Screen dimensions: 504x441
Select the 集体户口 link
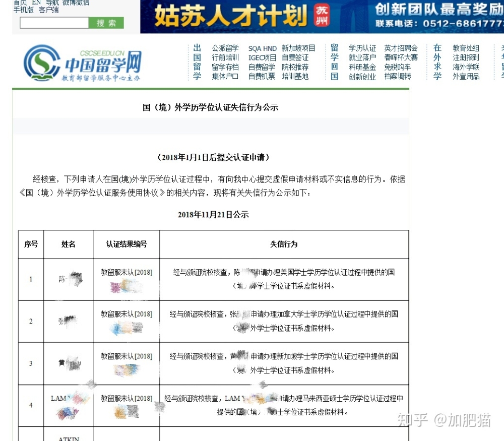(x=225, y=76)
